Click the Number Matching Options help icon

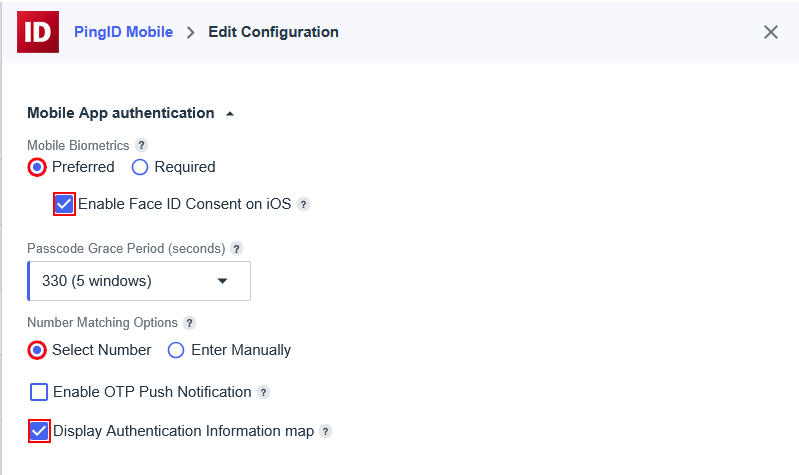tap(190, 323)
